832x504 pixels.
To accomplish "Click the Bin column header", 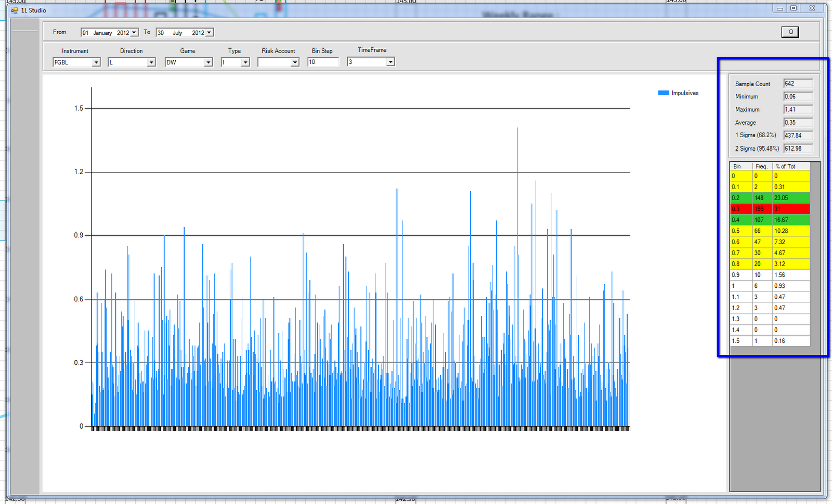I will click(742, 166).
